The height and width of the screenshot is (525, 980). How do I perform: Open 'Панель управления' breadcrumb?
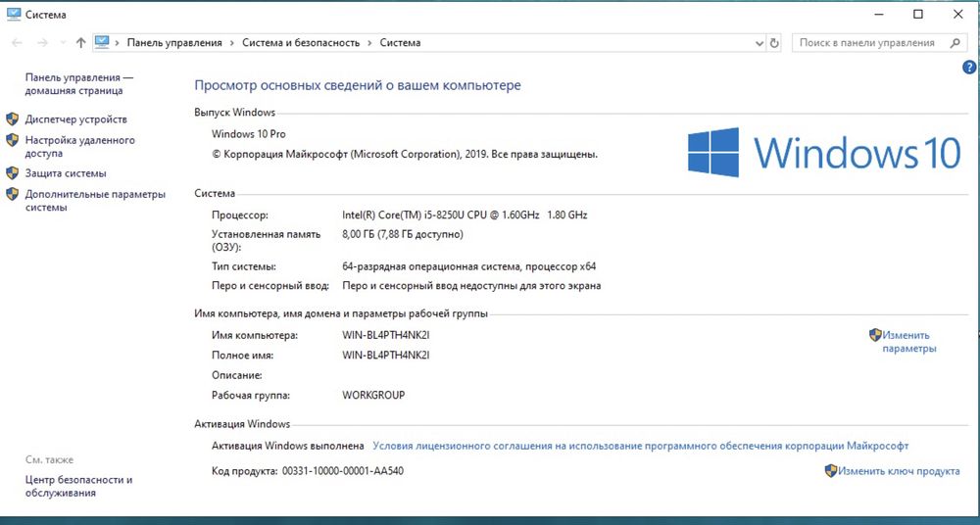174,42
